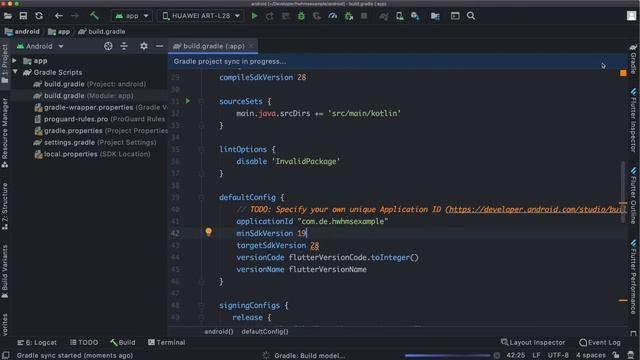Image resolution: width=640 pixels, height=360 pixels.
Task: Open the AVD Manager icon
Action: [x=400, y=16]
